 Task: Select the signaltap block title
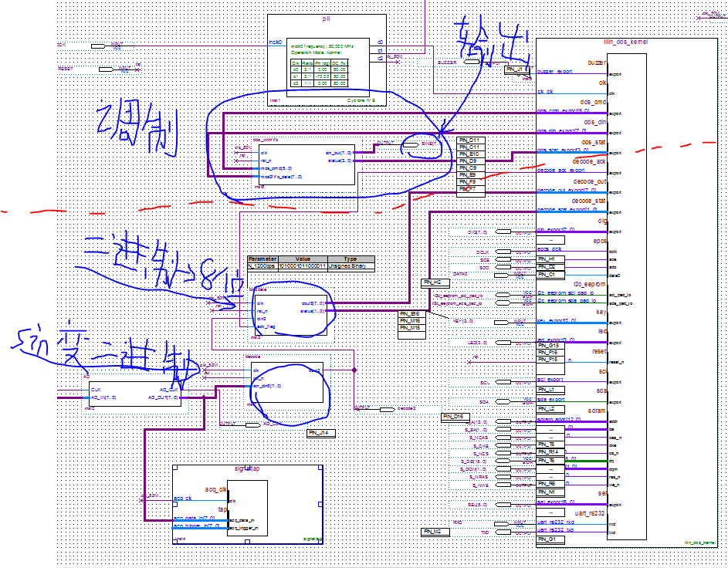[x=247, y=468]
